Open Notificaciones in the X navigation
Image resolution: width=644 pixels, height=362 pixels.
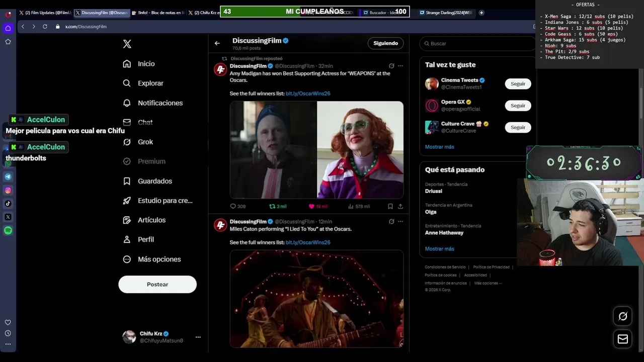[x=153, y=103]
